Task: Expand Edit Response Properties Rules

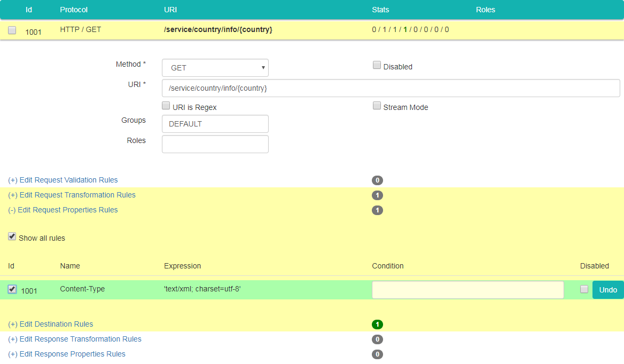Action: [x=67, y=354]
